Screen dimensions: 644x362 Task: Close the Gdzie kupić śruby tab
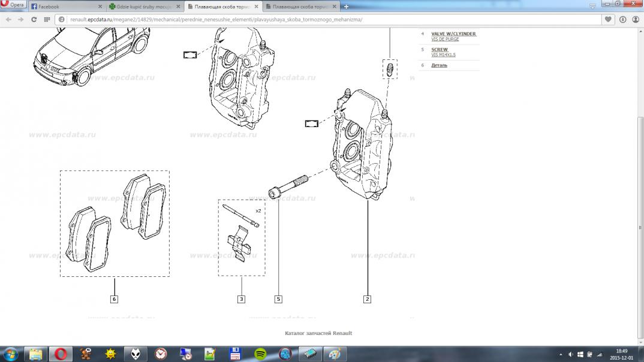tap(178, 7)
